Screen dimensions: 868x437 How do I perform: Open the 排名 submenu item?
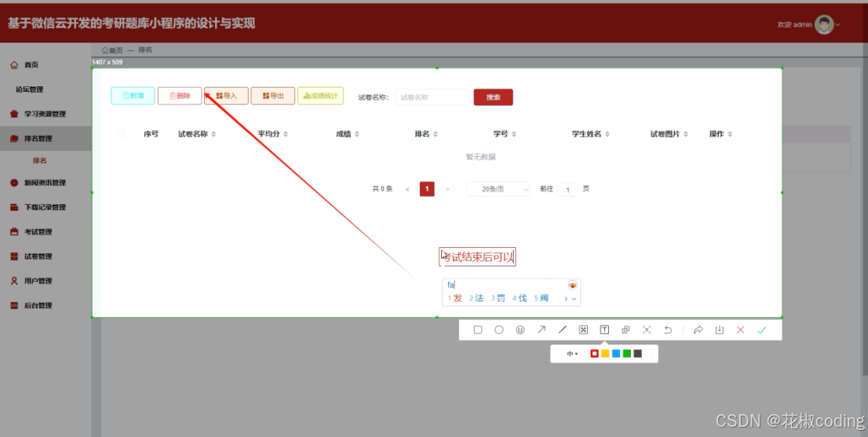[x=39, y=160]
